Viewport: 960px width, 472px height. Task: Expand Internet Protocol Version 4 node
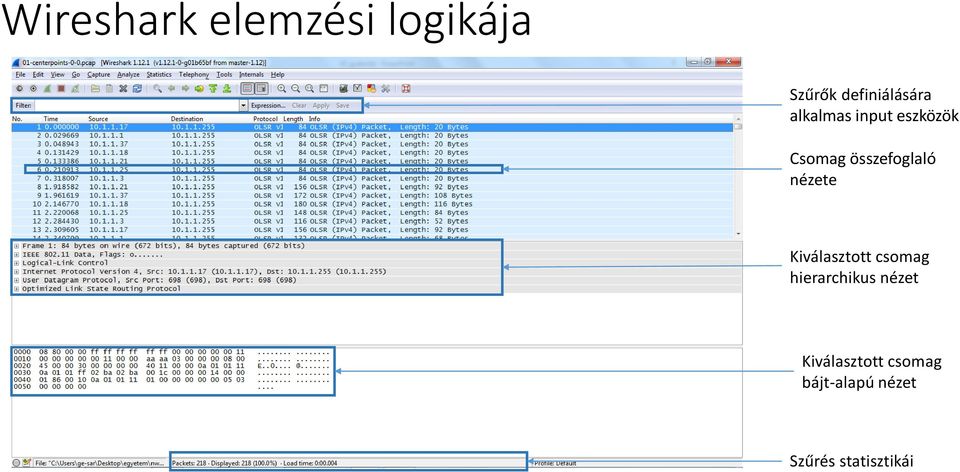tap(16, 271)
